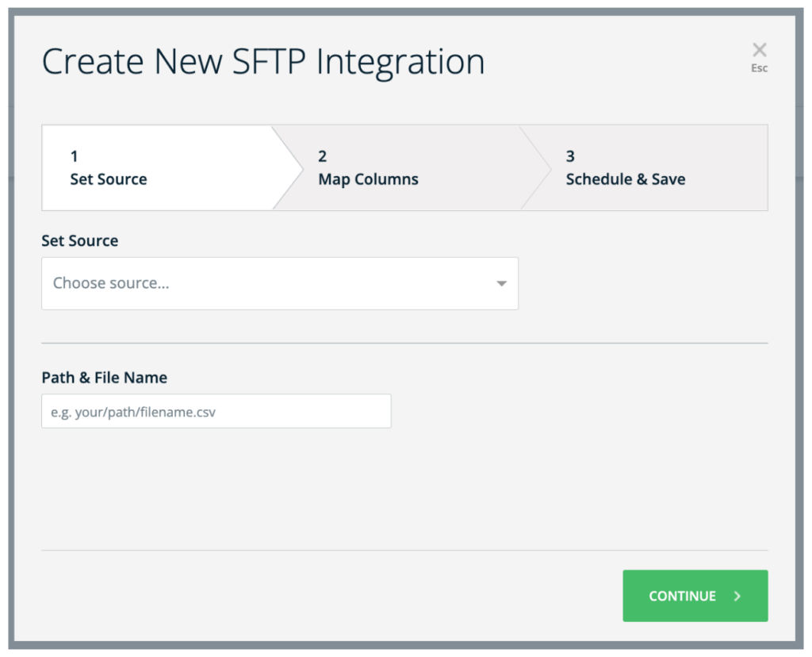The height and width of the screenshot is (657, 812).
Task: Click the Esc label under the X
Action: click(x=759, y=68)
